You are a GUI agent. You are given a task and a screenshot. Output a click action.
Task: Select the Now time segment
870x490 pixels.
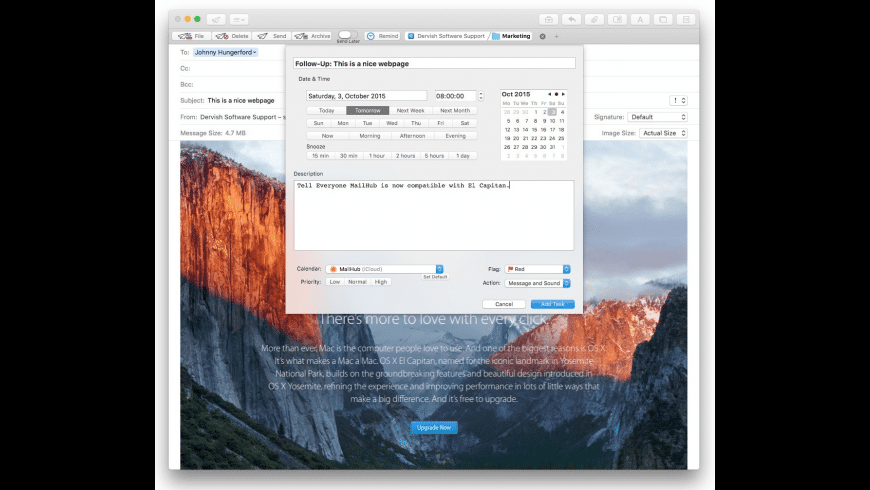click(327, 136)
